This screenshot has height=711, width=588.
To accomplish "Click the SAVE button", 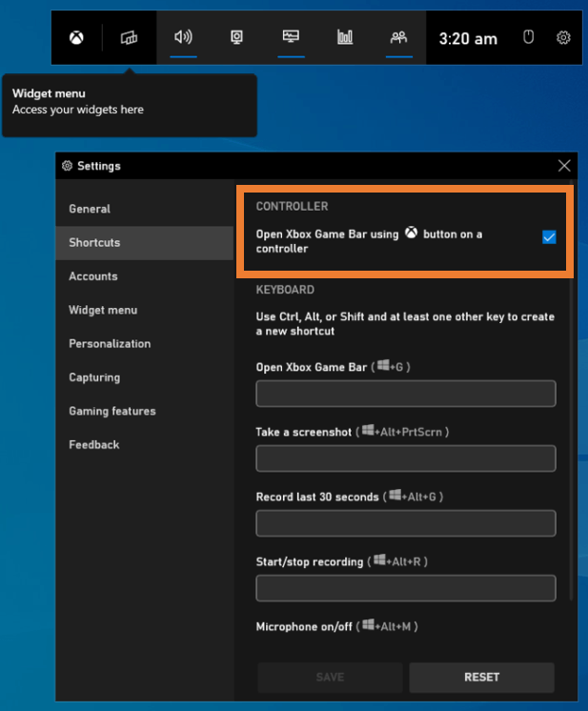I will point(330,678).
